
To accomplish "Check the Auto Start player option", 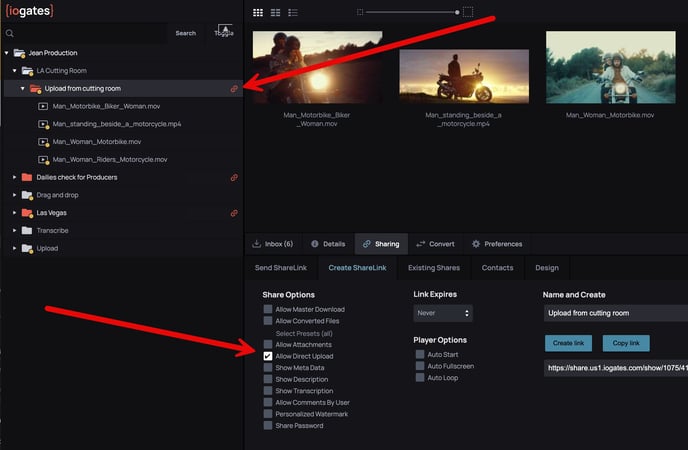I will coord(419,355).
